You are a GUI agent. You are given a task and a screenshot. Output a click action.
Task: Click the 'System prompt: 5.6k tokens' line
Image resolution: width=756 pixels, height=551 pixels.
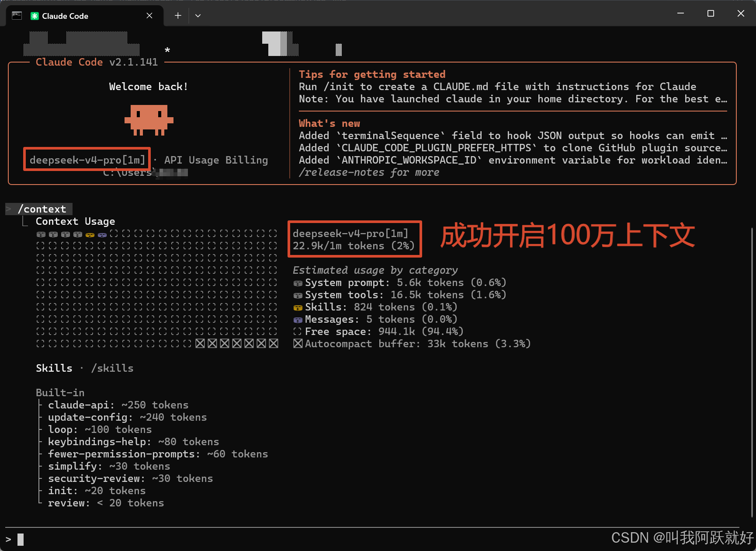(x=406, y=282)
